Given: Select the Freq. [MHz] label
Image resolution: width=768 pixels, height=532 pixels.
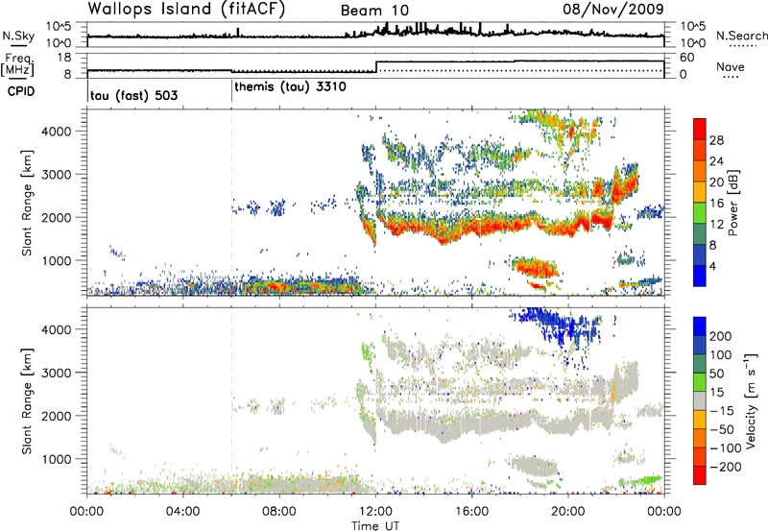Looking at the screenshot, I should pyautogui.click(x=18, y=65).
